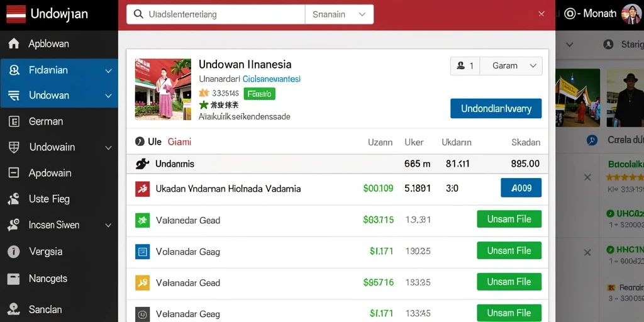Click the Undondlanlwerry button

pyautogui.click(x=496, y=108)
